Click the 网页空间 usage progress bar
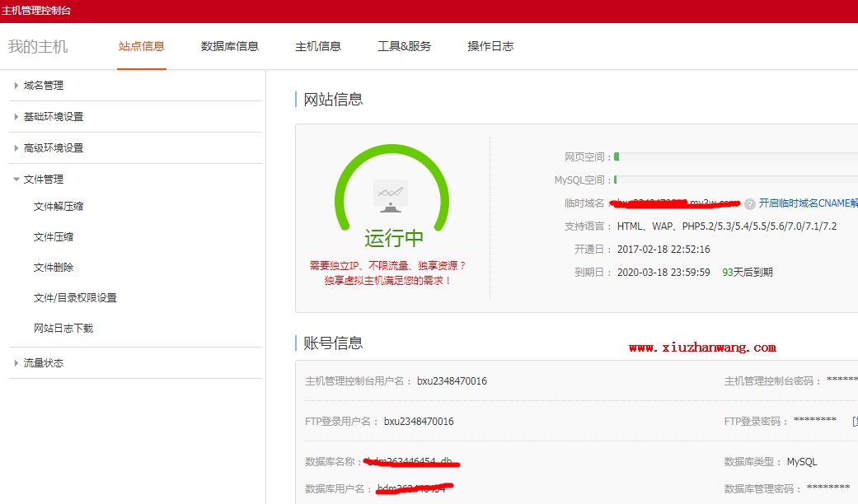Image resolution: width=858 pixels, height=504 pixels. 735,156
